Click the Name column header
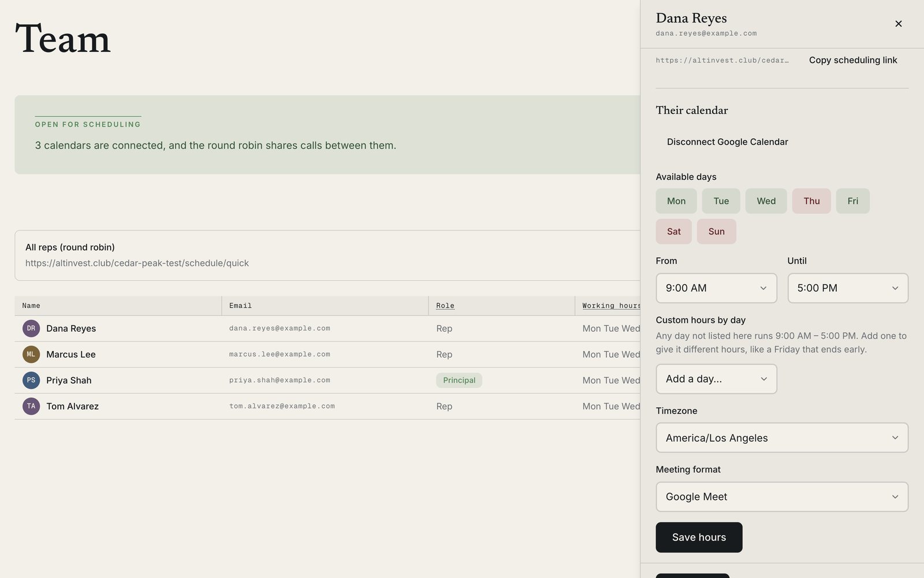The height and width of the screenshot is (578, 924). pyautogui.click(x=31, y=306)
